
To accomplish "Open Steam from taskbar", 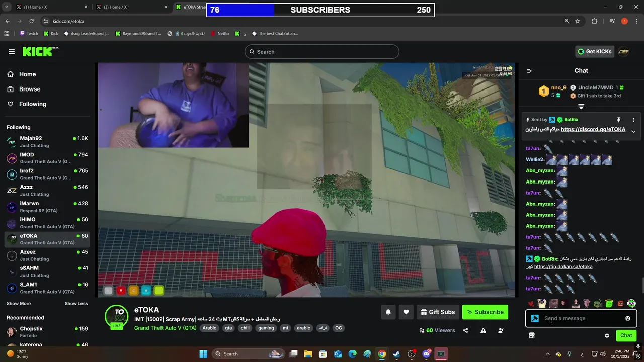I will pos(396,354).
